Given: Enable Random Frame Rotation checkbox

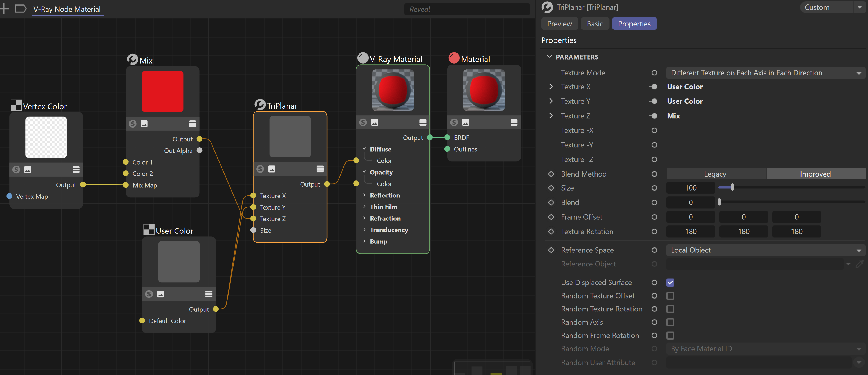Looking at the screenshot, I should [670, 336].
